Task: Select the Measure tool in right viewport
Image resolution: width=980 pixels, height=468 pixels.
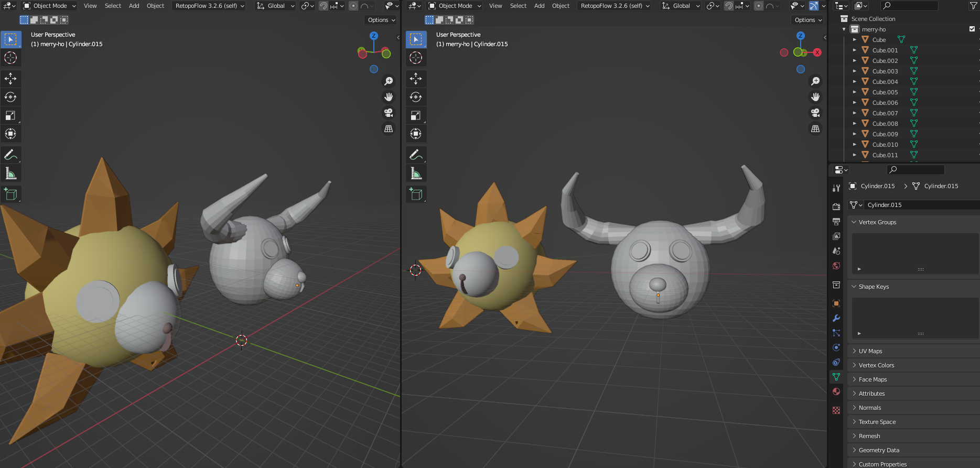Action: [x=416, y=173]
